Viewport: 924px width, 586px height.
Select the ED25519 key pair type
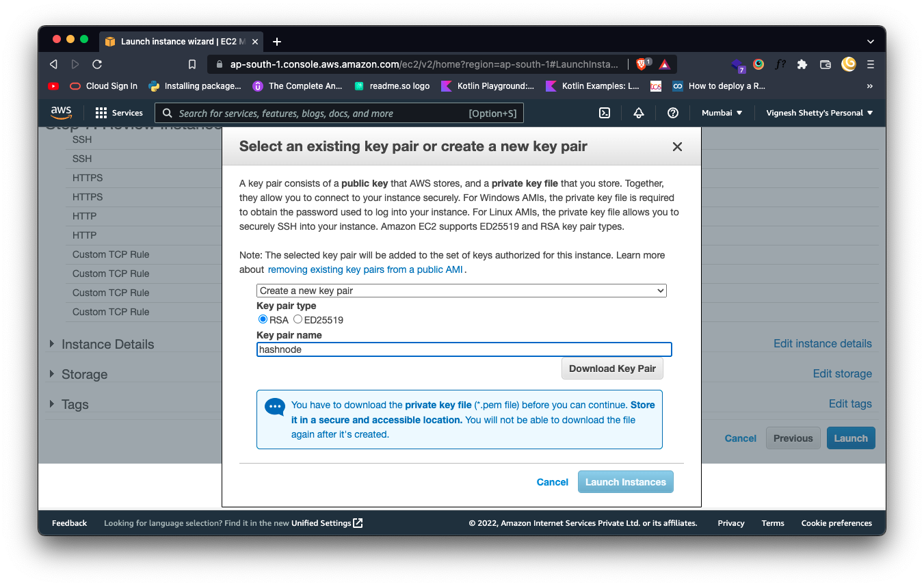pos(298,319)
